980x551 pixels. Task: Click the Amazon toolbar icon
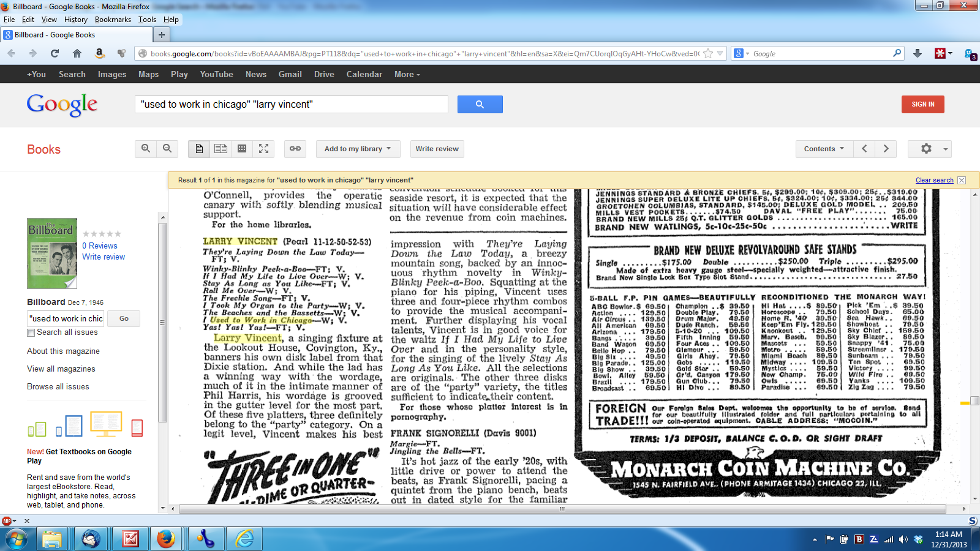tap(99, 53)
